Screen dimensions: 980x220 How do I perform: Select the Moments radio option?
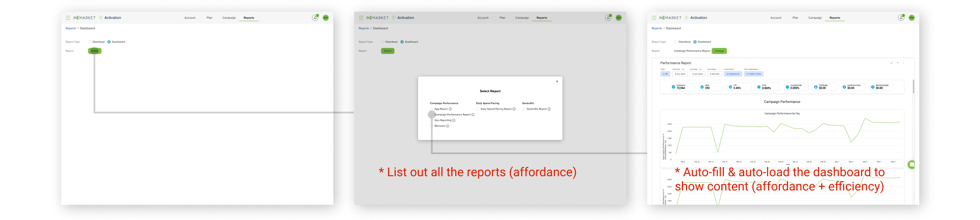pos(432,126)
